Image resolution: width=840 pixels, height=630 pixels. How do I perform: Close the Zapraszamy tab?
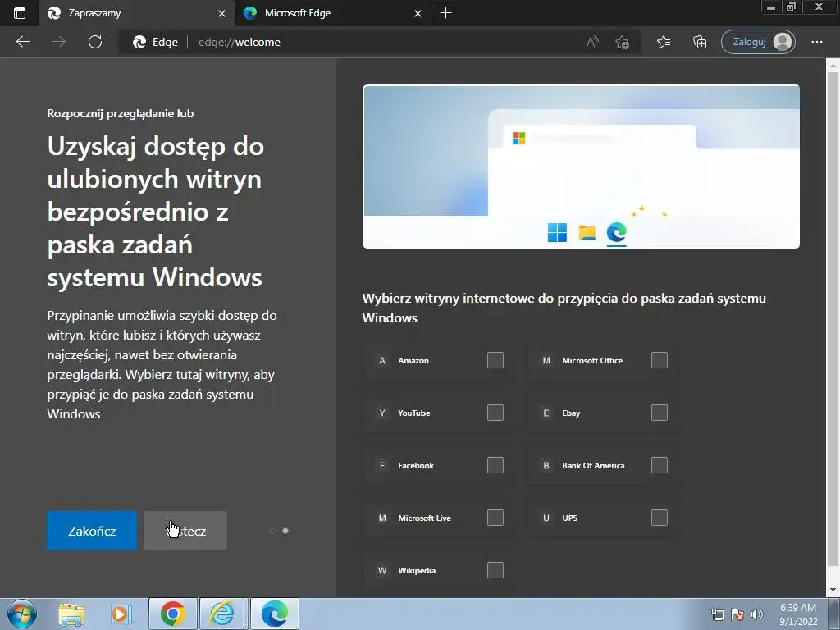click(x=221, y=13)
